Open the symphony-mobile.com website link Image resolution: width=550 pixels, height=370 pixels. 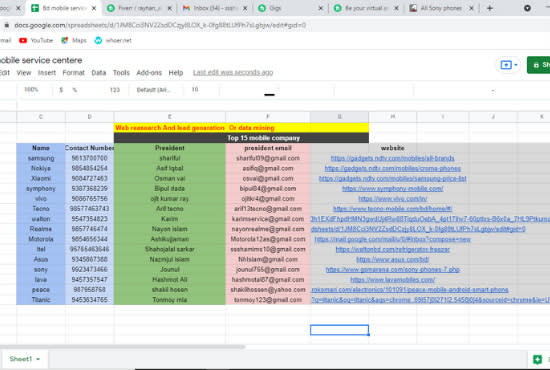393,189
